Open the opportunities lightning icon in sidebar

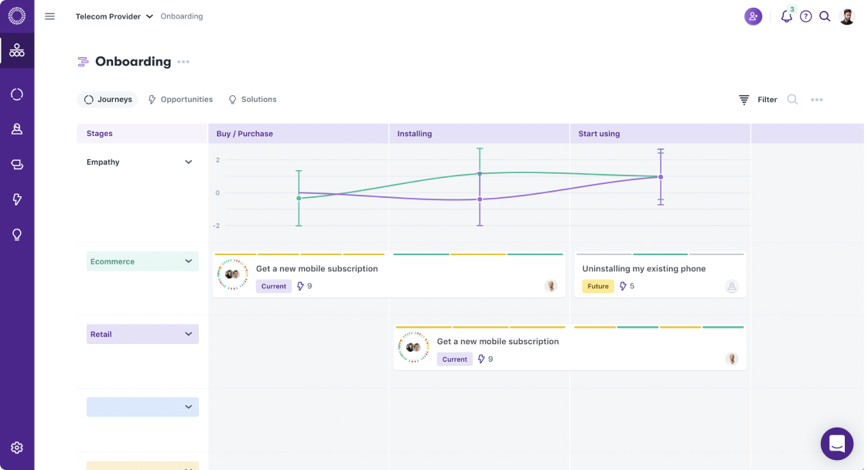coord(16,199)
